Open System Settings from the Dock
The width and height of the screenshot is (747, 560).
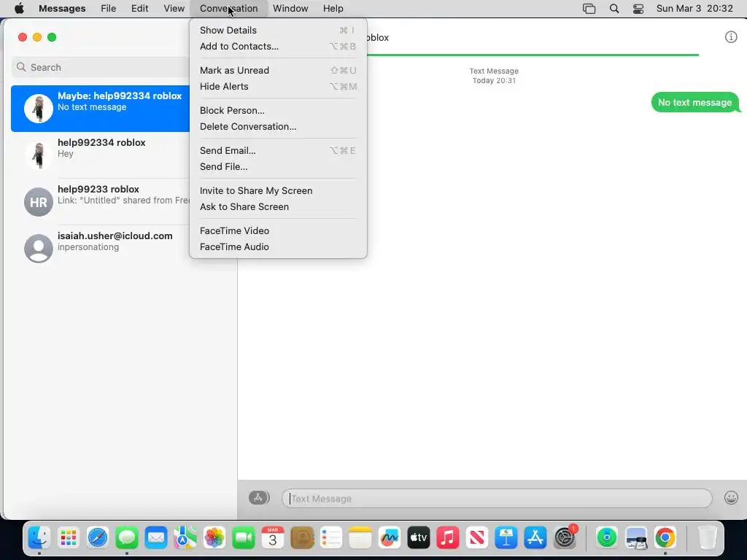point(565,538)
